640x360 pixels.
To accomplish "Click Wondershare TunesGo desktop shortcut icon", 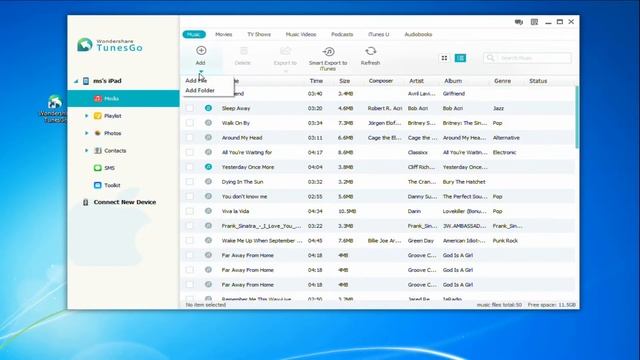I will (55, 102).
